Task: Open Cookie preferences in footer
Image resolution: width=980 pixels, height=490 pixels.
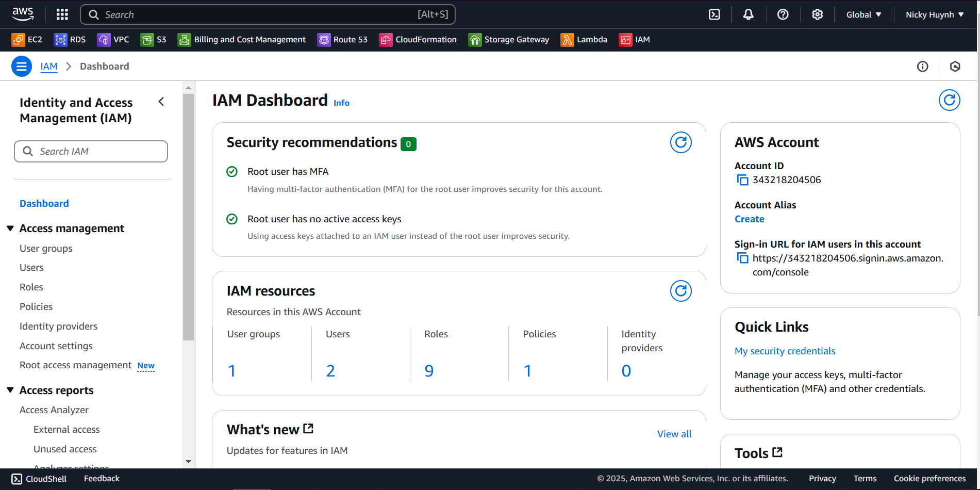Action: tap(929, 479)
